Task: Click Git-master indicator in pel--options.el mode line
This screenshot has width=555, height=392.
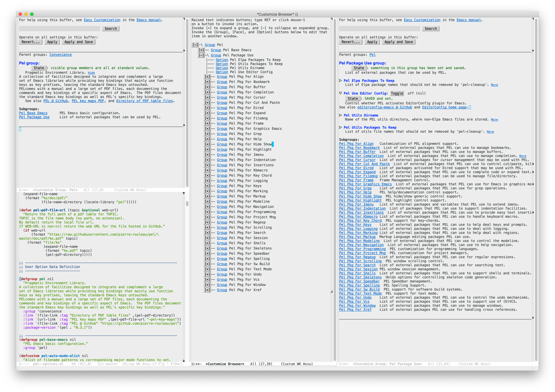Action: (x=108, y=364)
